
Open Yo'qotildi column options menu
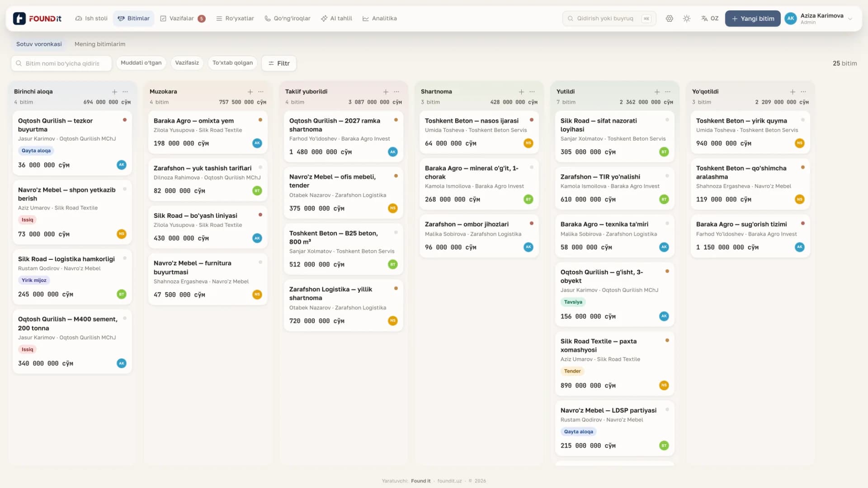point(803,92)
